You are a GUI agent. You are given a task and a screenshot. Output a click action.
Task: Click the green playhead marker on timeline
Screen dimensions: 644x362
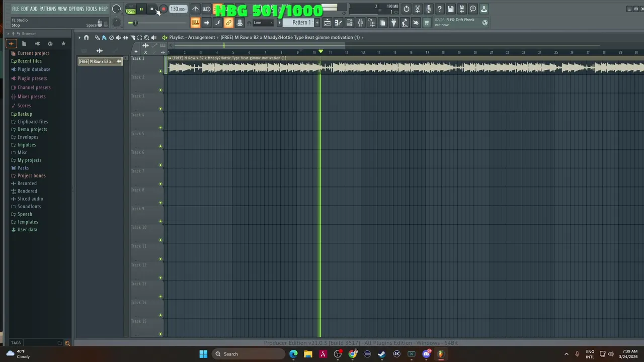(x=321, y=52)
